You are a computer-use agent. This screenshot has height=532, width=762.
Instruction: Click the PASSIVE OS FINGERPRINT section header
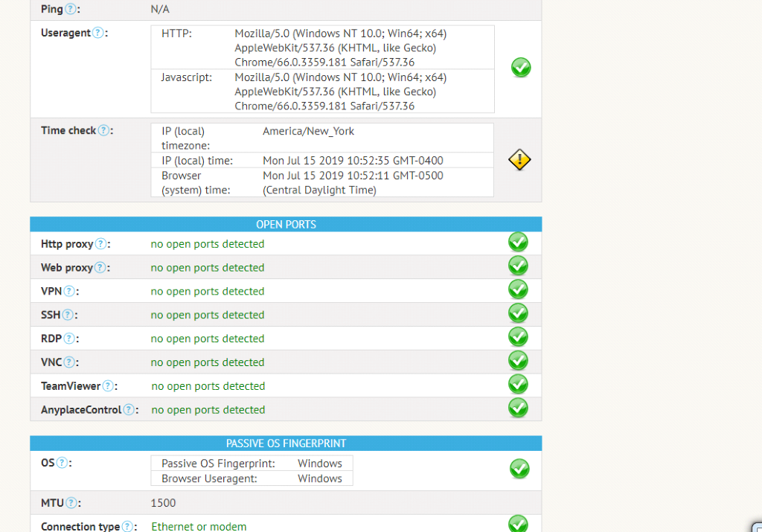coord(286,443)
